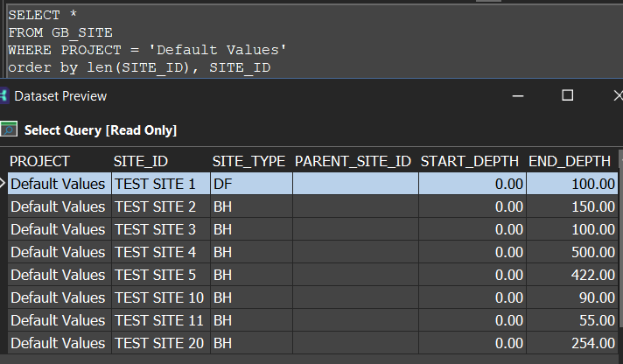Click empty PARENT_SITE_ID cell for TEST SITE 3
The height and width of the screenshot is (364, 623).
354,229
